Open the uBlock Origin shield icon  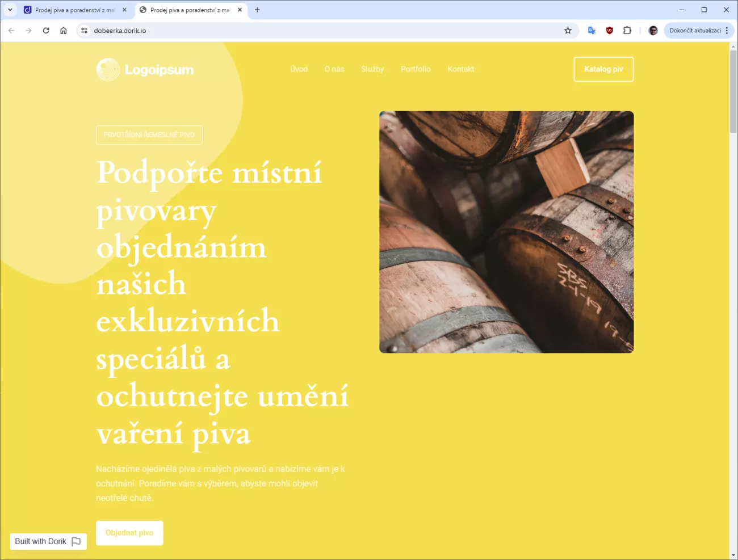click(610, 31)
